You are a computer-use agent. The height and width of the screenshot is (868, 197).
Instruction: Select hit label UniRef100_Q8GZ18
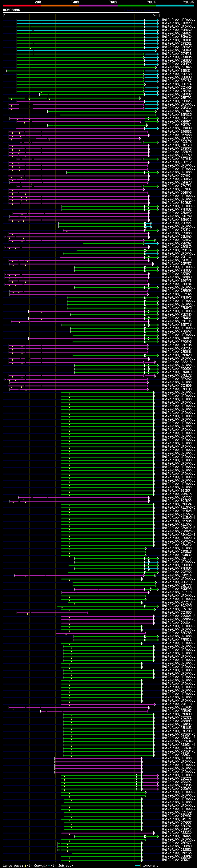coord(177,582)
